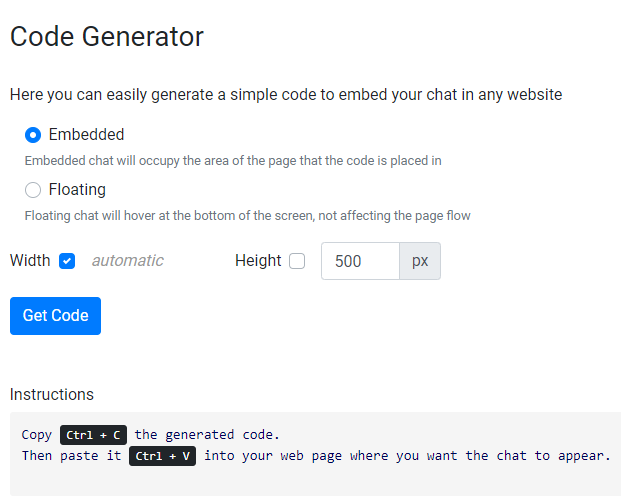Select the Embedded radio button
Viewport: 621px width, 504px height.
[33, 135]
